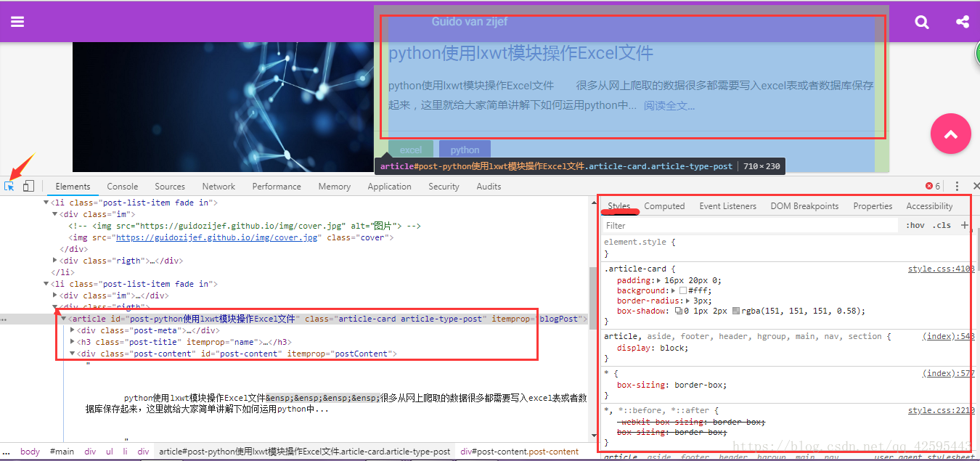Expand the collapsed div class="im" node
Screen dimensions: 980x461
[x=55, y=295]
